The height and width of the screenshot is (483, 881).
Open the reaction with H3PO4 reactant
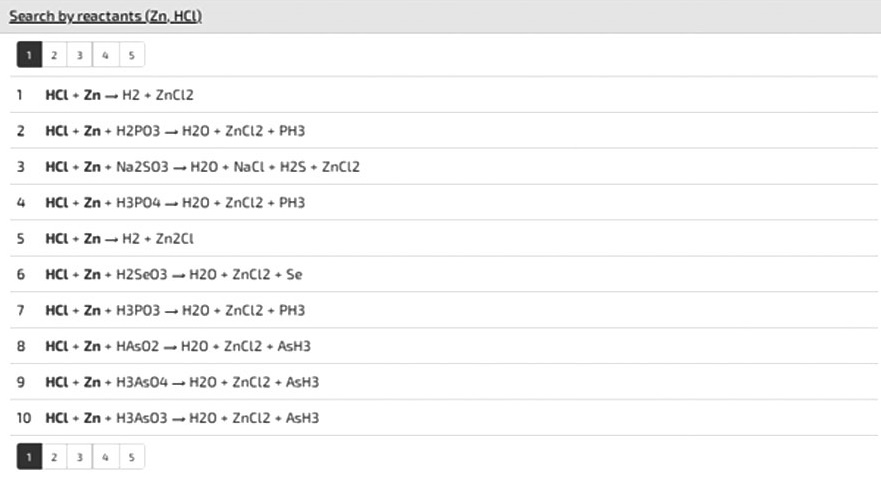(x=175, y=203)
